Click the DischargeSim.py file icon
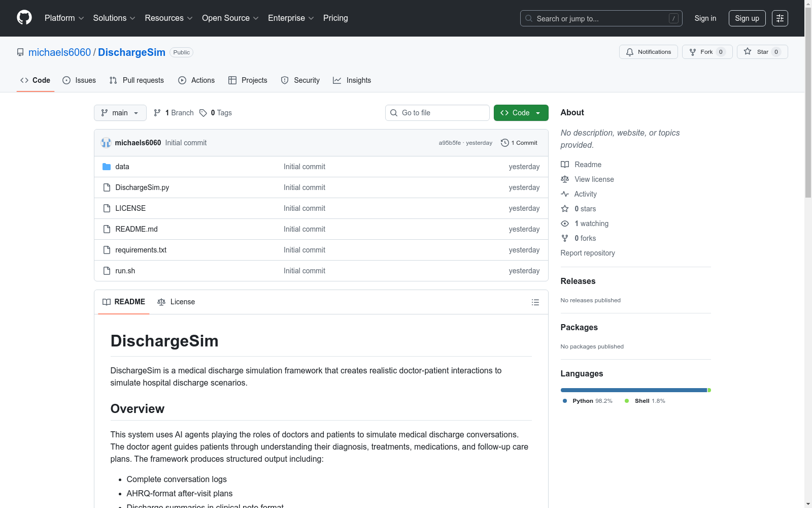Screen dimensions: 812x508 point(107,187)
